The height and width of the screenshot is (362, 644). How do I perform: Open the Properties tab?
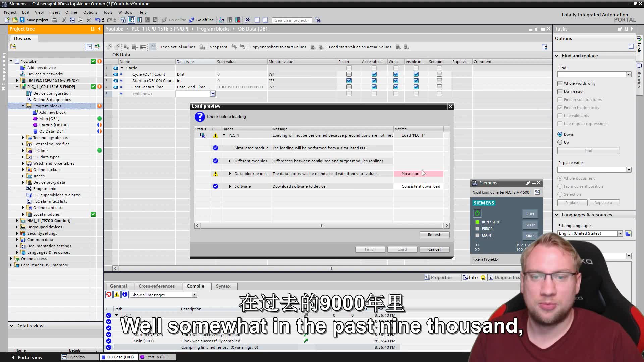point(439,277)
